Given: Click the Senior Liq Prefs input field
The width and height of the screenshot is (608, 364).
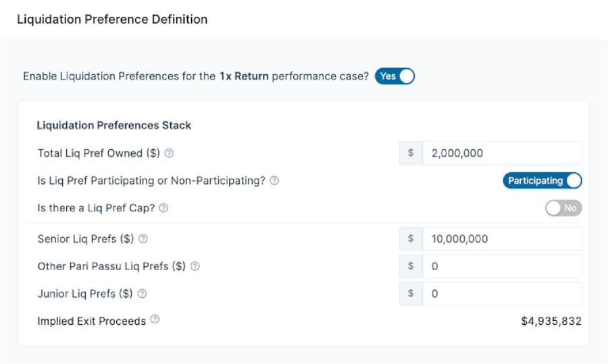Looking at the screenshot, I should point(502,239).
